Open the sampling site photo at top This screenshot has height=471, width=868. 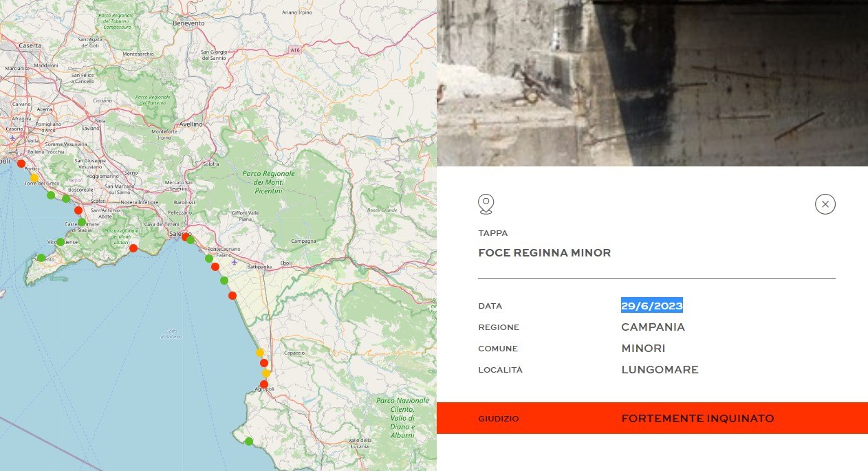coord(651,83)
